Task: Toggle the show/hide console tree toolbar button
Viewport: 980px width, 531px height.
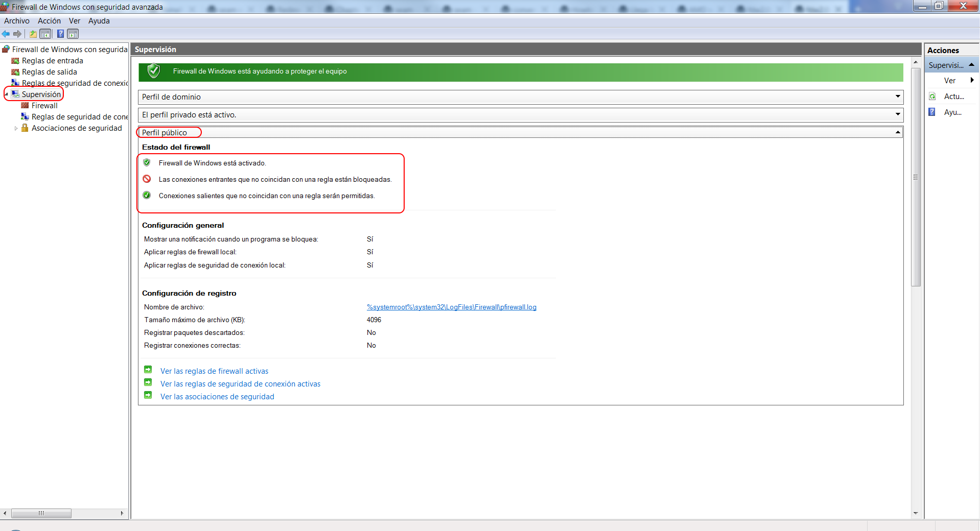Action: click(x=45, y=34)
